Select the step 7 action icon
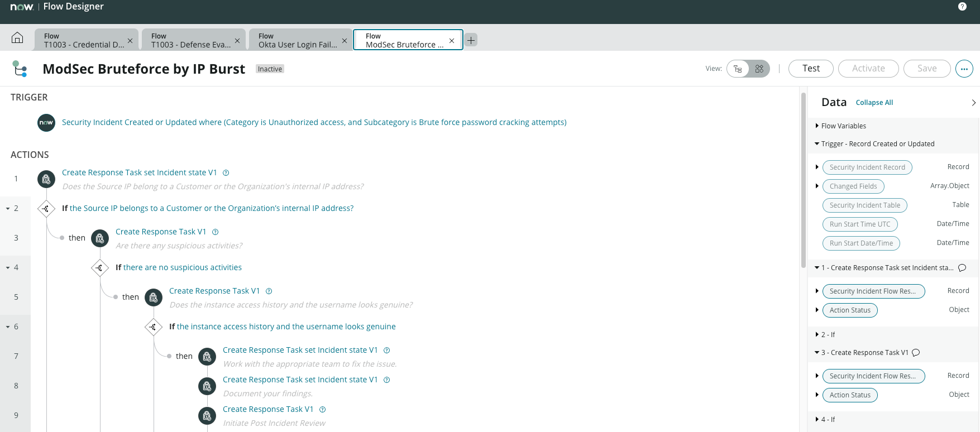Screen dimensions: 980x432 click(x=207, y=357)
